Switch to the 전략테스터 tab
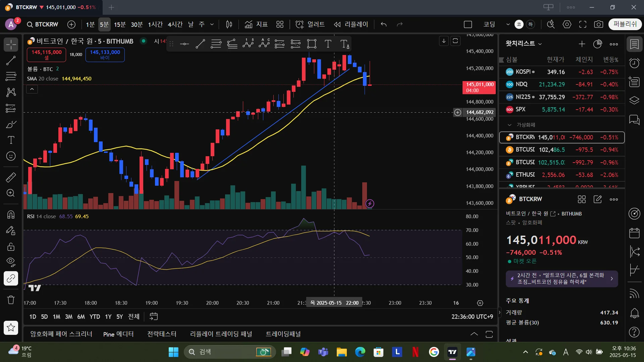This screenshot has height=362, width=644. (162, 334)
